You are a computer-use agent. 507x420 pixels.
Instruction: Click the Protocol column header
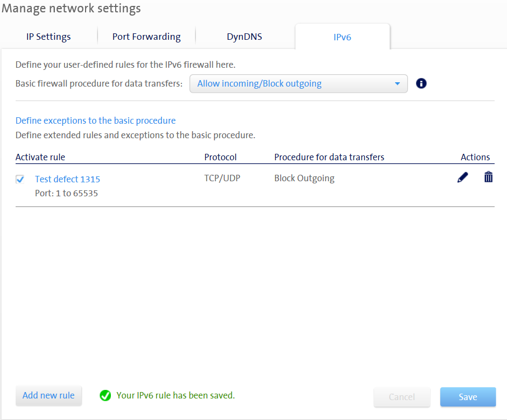click(x=220, y=157)
